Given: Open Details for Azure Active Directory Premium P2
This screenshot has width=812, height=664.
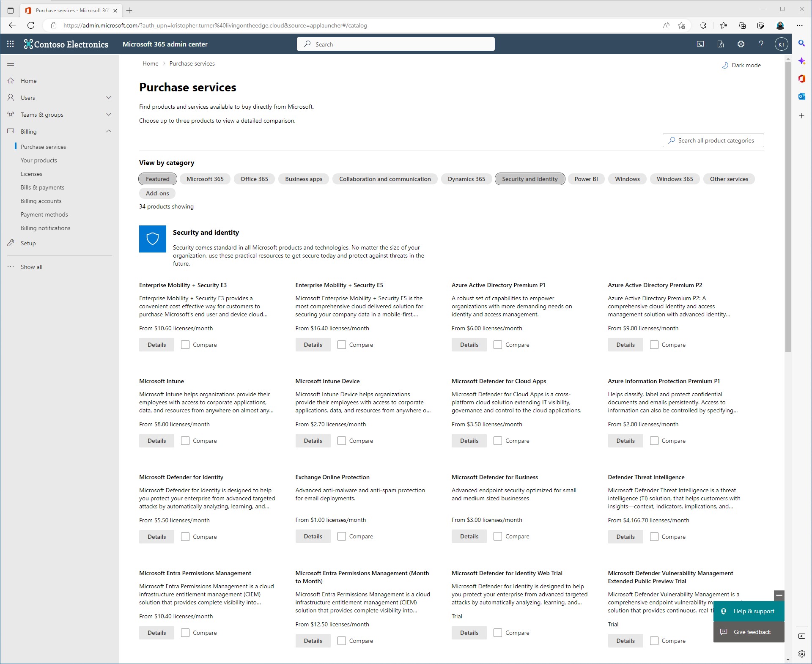Looking at the screenshot, I should click(x=625, y=345).
